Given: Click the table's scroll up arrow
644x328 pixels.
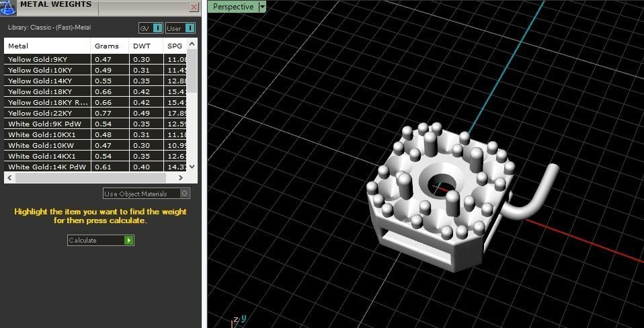Looking at the screenshot, I should [x=192, y=44].
